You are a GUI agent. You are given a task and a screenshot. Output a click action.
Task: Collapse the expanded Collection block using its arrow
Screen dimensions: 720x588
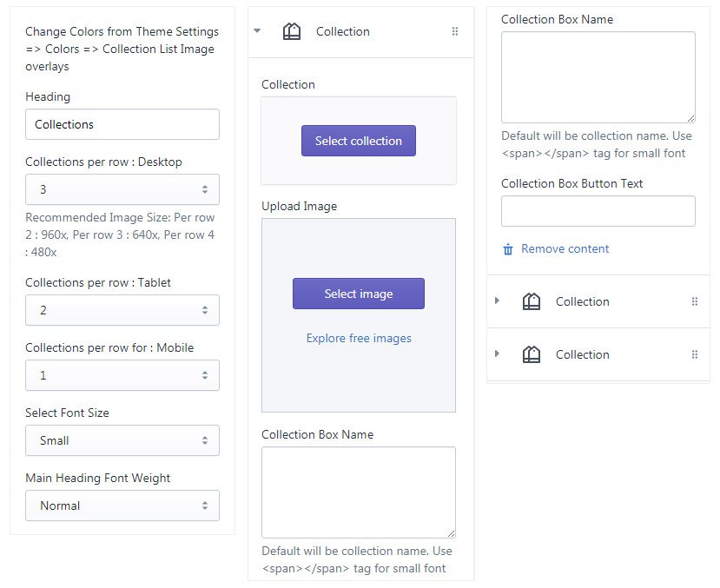pos(257,31)
